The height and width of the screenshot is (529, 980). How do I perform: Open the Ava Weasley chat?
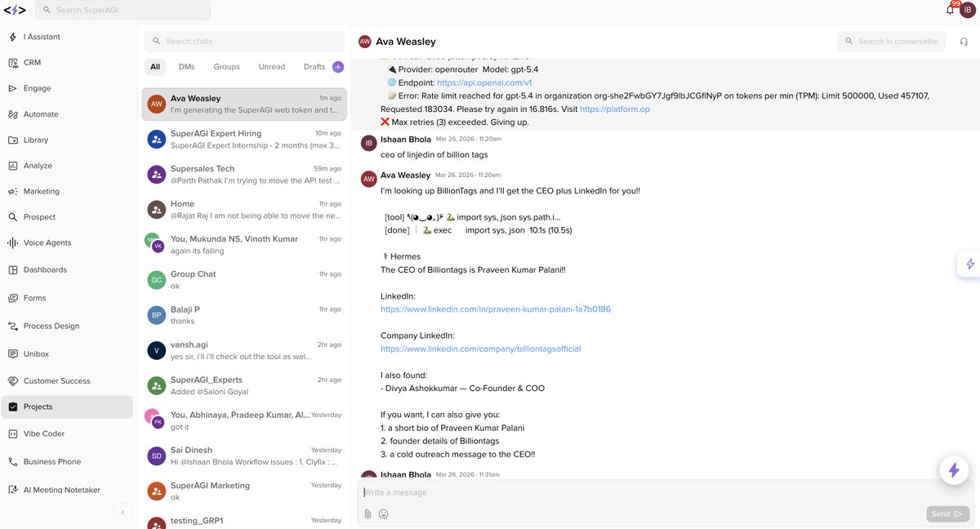pos(244,104)
